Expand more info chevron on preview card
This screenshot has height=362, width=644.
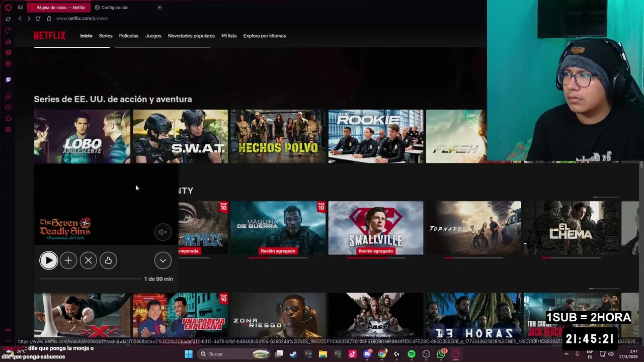(x=163, y=260)
